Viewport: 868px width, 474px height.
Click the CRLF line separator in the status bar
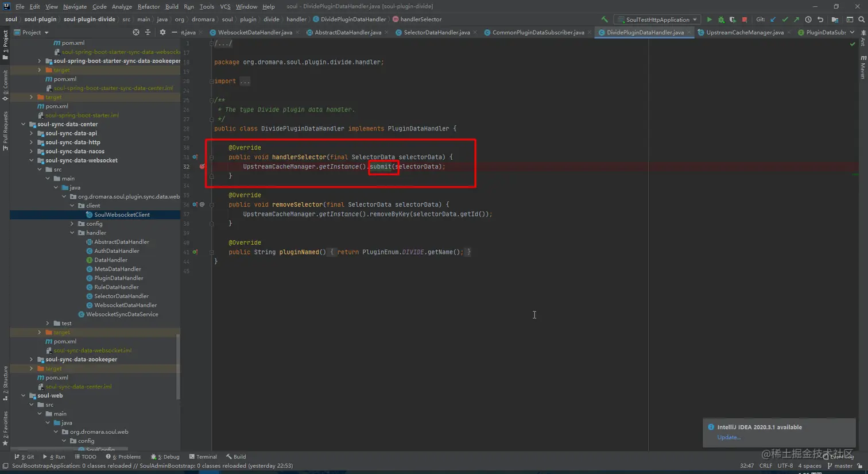[766, 466]
